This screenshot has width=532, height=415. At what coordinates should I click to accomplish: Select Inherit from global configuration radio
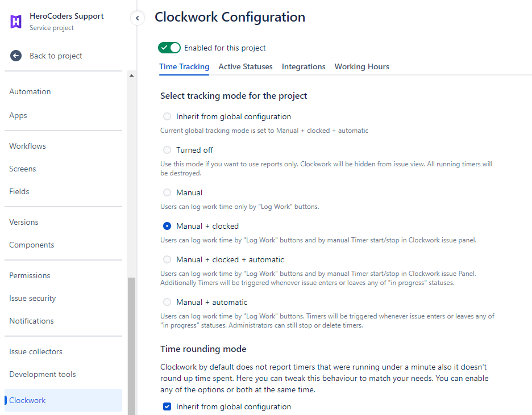[167, 116]
